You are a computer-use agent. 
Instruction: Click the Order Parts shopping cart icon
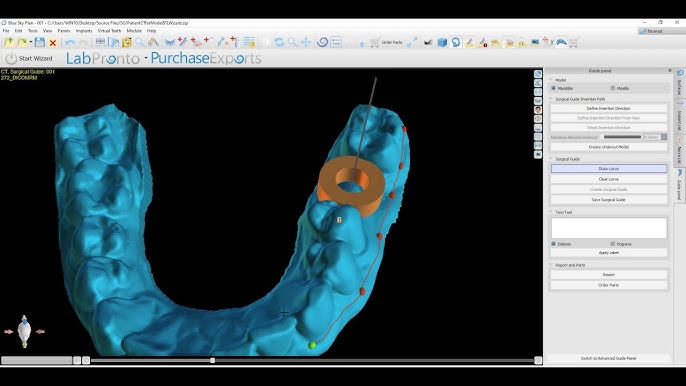375,42
